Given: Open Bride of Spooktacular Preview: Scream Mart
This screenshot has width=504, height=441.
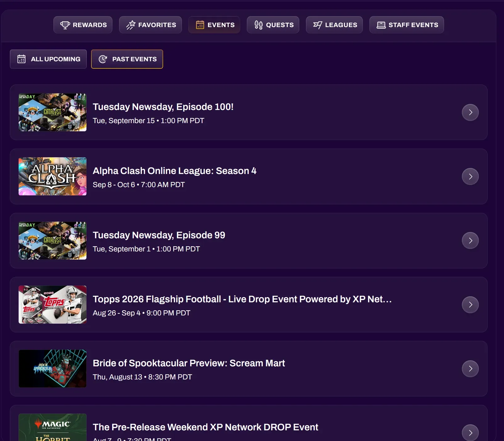Looking at the screenshot, I should (189, 363).
